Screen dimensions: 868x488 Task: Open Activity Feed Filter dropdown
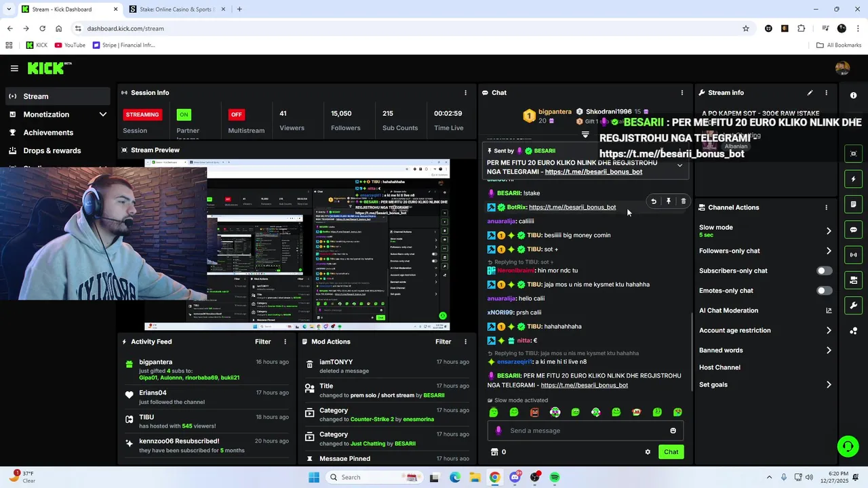tap(262, 342)
